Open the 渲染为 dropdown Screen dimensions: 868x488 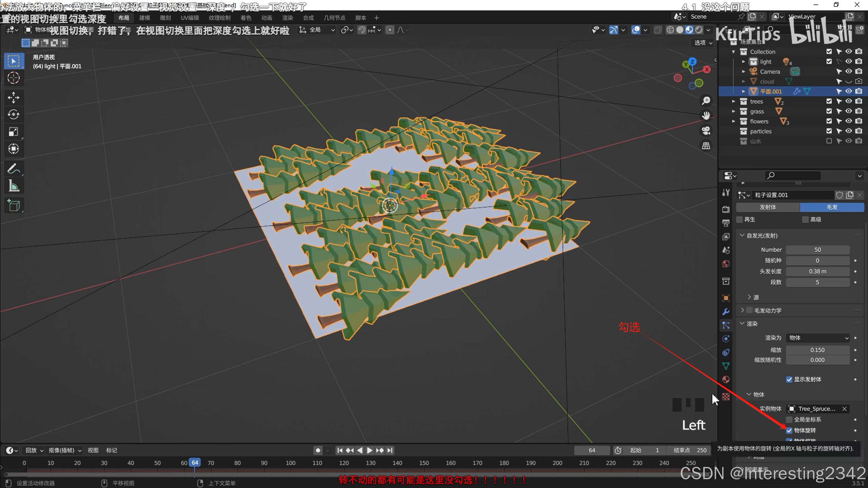pos(817,338)
